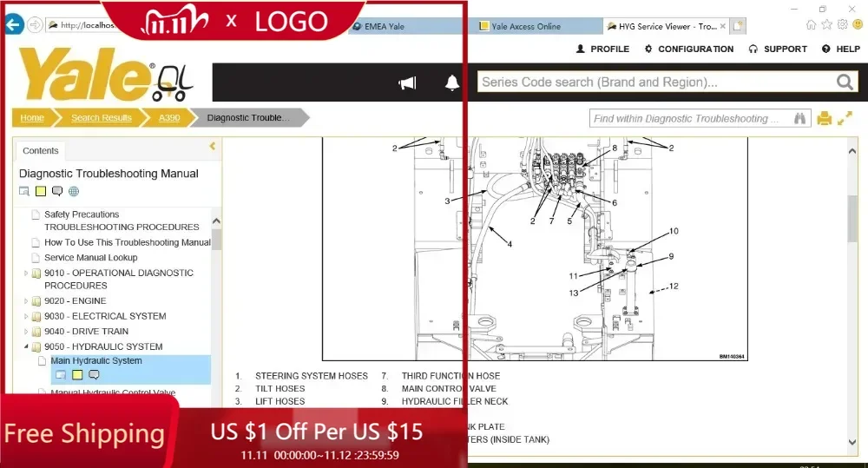Select the Contents tab
This screenshot has height=468, width=868.
pos(41,151)
